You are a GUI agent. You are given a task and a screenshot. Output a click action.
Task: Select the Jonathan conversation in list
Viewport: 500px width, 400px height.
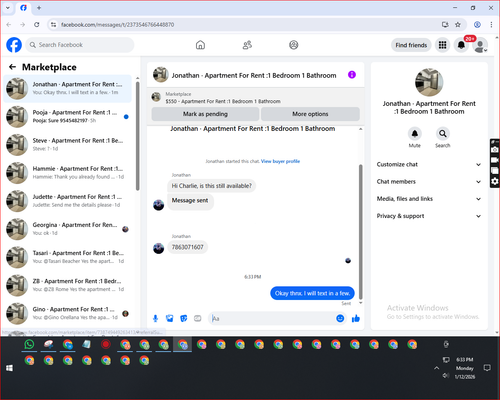[x=68, y=88]
